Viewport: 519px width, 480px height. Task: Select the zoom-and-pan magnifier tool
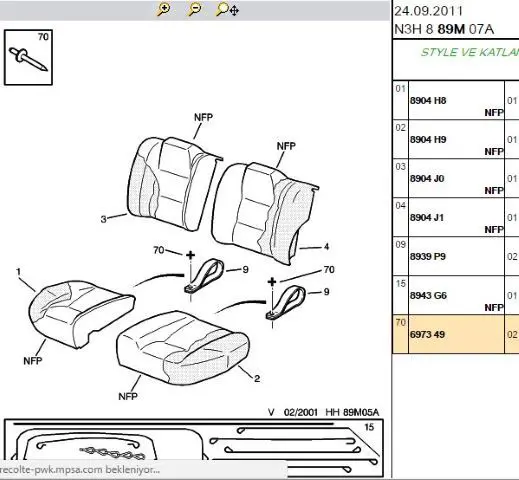pyautogui.click(x=227, y=10)
